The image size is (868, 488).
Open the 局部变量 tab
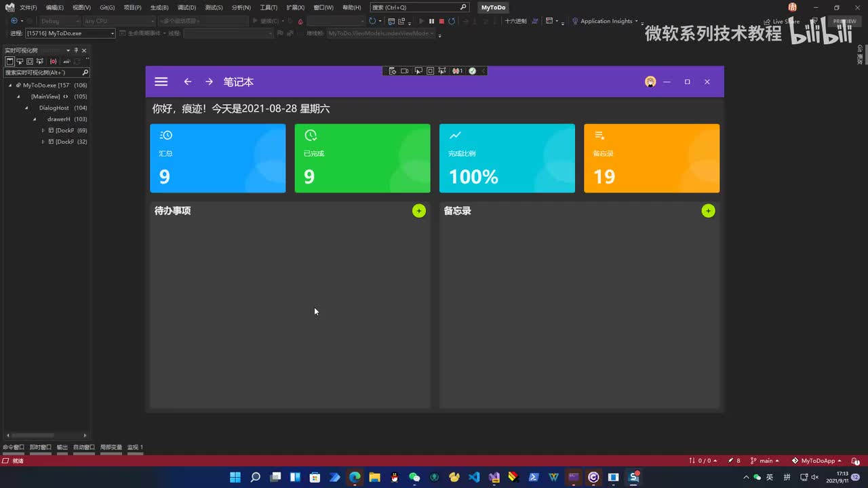click(111, 447)
